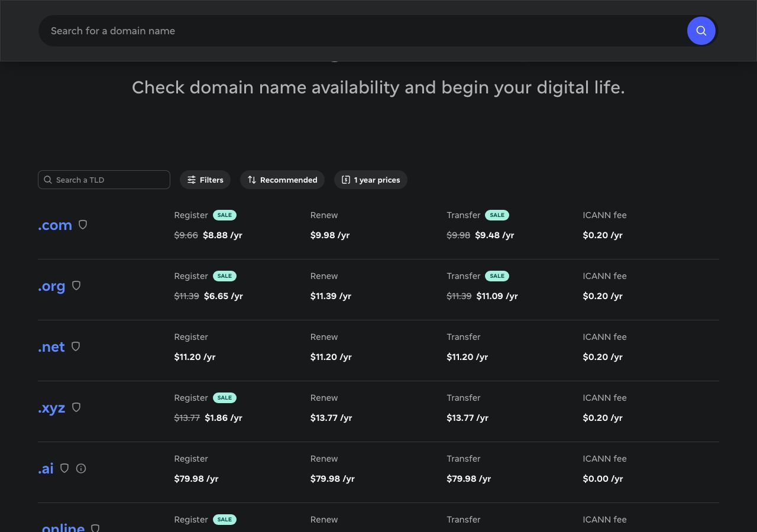The height and width of the screenshot is (532, 757).
Task: Open the .com domain link
Action: [55, 225]
